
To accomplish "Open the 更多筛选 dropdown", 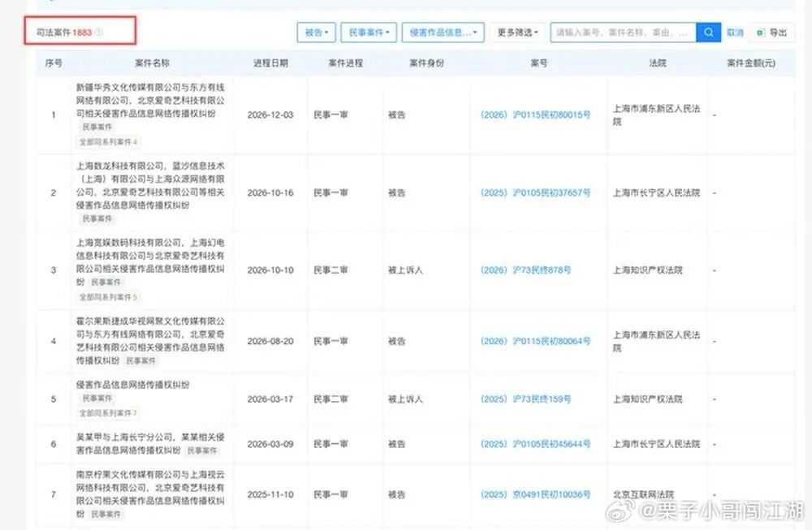I will pyautogui.click(x=518, y=32).
